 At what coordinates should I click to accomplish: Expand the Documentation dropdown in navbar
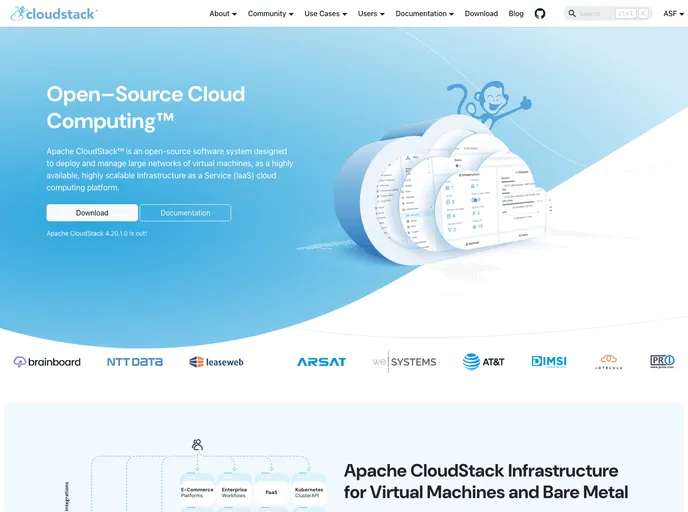click(424, 14)
